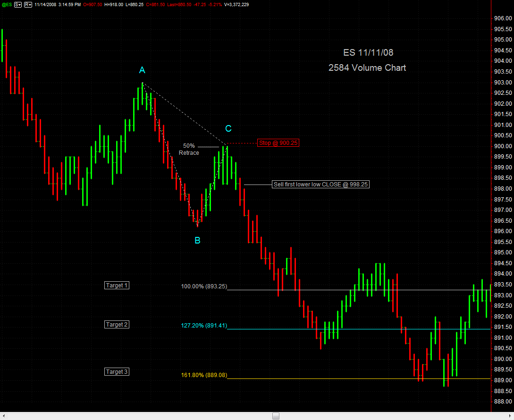Click the 891.50 price axis label
The image size is (514, 420).
point(503,327)
